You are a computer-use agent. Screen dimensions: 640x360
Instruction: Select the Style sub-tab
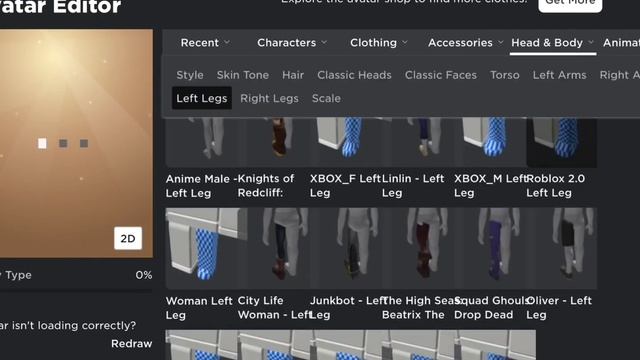(190, 75)
